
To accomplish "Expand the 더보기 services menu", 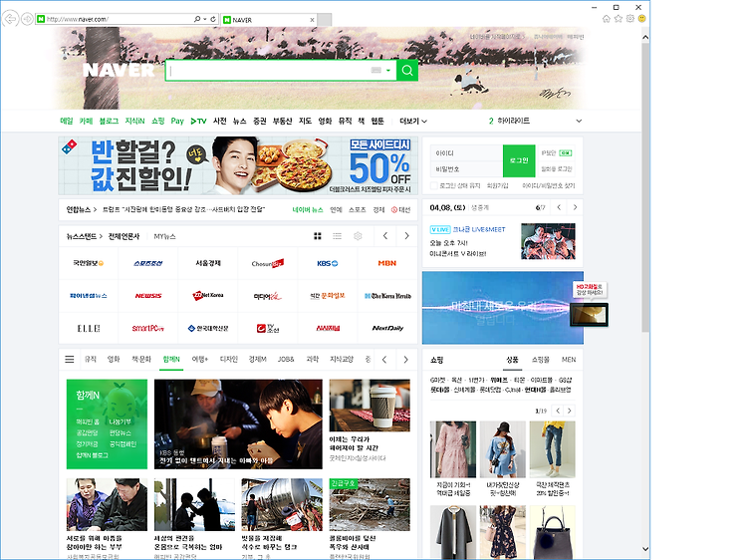I will pyautogui.click(x=413, y=121).
